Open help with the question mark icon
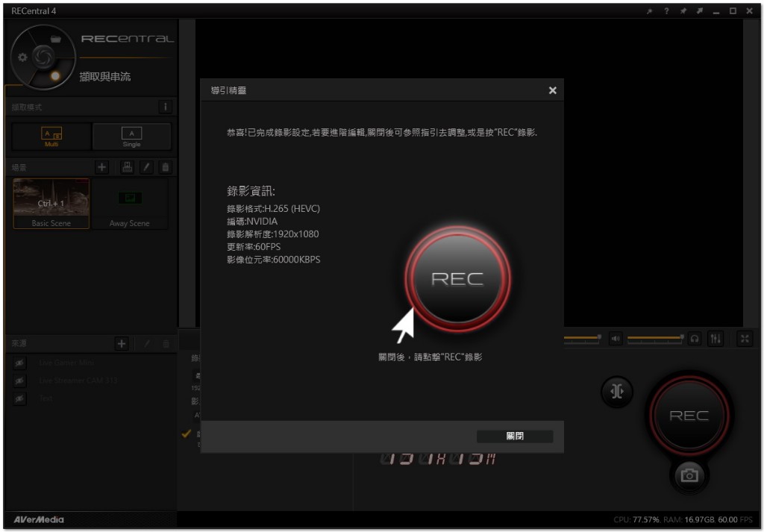Screen dimensions: 764x532 point(666,10)
